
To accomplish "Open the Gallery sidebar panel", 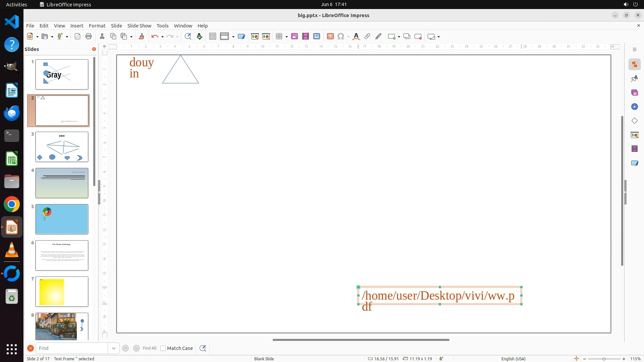I will pos(634,93).
